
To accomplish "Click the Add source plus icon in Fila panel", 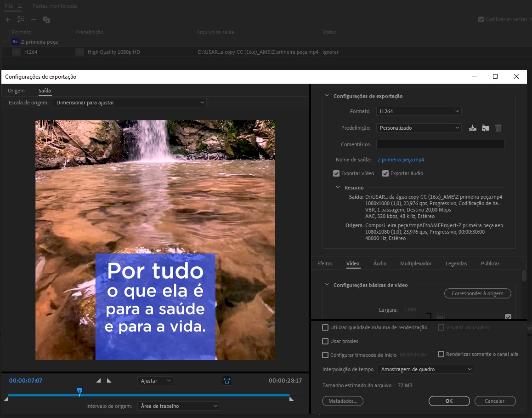I will coord(7,20).
